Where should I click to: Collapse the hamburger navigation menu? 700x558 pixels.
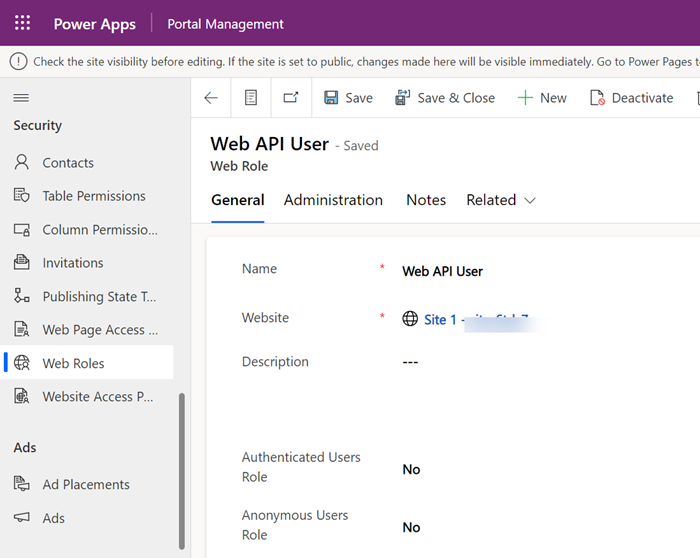(21, 98)
